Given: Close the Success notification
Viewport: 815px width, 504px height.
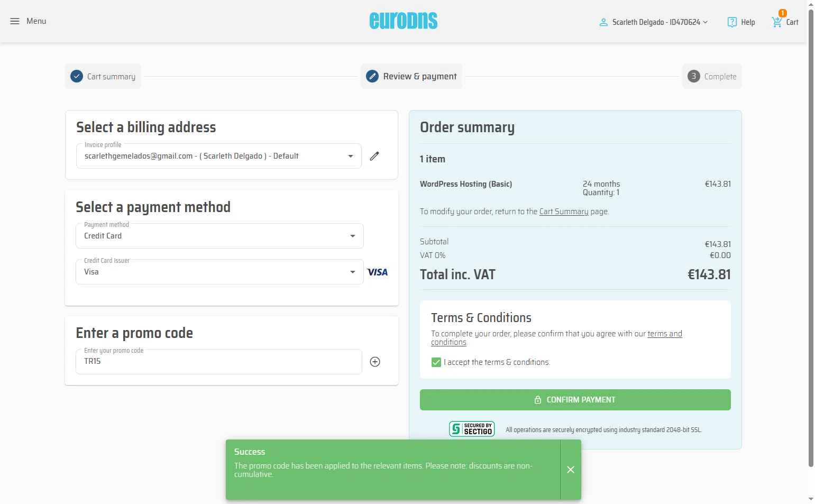Looking at the screenshot, I should 571,470.
